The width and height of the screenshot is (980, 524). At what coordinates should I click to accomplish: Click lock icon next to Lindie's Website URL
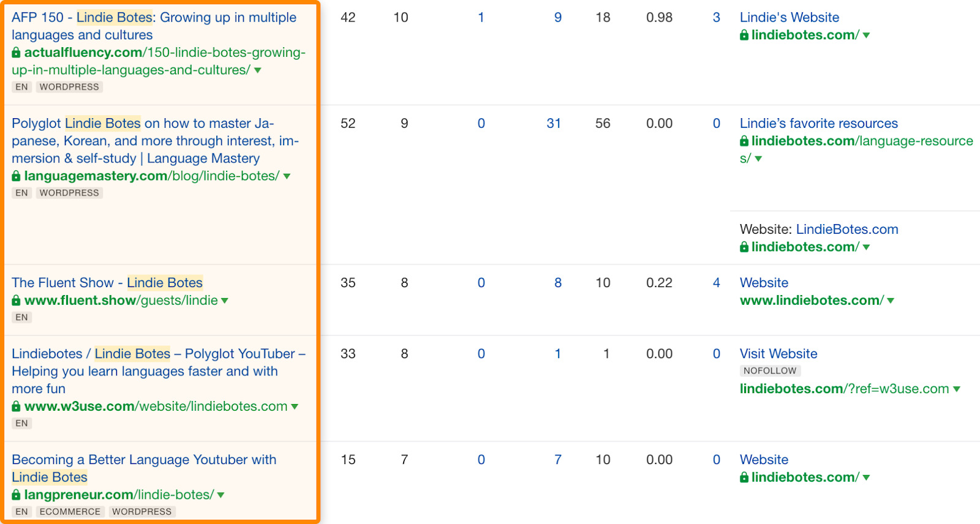[x=744, y=36]
